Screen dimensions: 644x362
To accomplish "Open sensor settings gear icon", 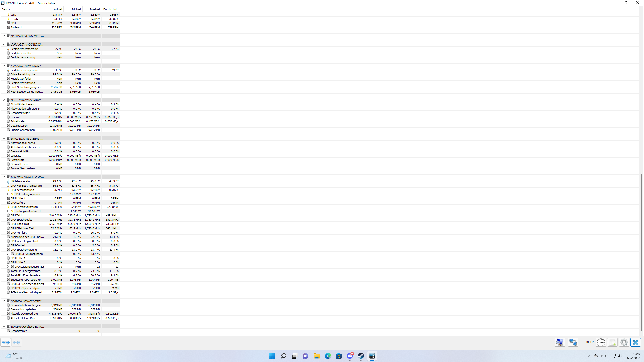I will [624, 342].
